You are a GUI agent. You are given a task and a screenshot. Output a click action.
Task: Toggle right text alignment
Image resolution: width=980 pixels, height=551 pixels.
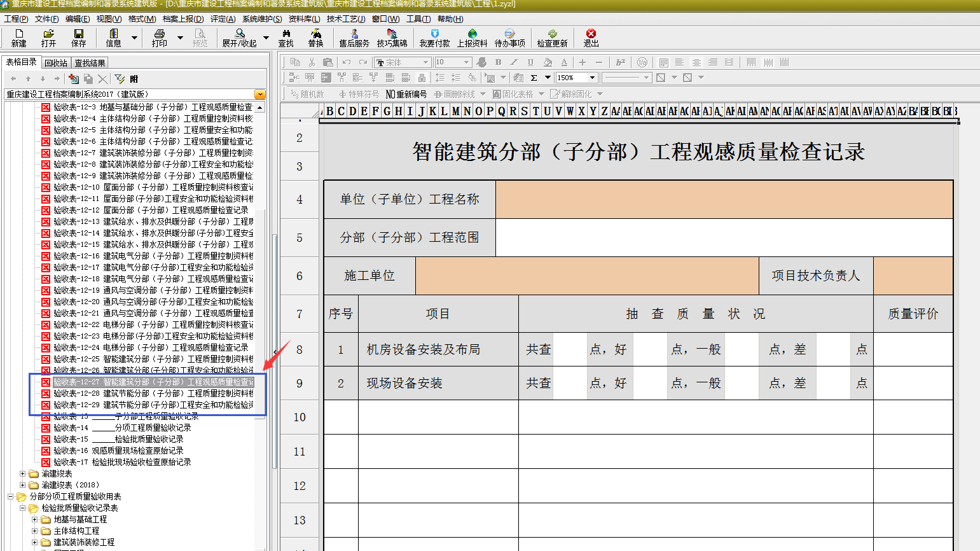(x=713, y=62)
